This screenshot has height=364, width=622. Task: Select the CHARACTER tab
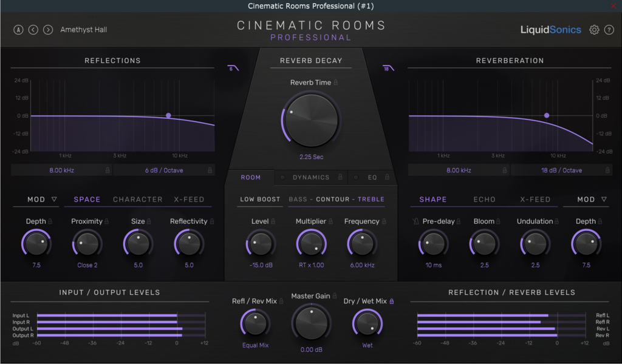pyautogui.click(x=138, y=200)
